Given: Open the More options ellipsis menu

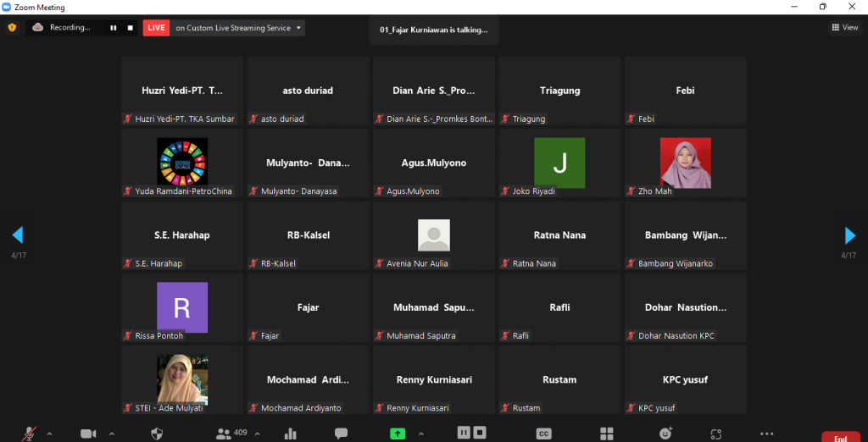Looking at the screenshot, I should click(767, 434).
